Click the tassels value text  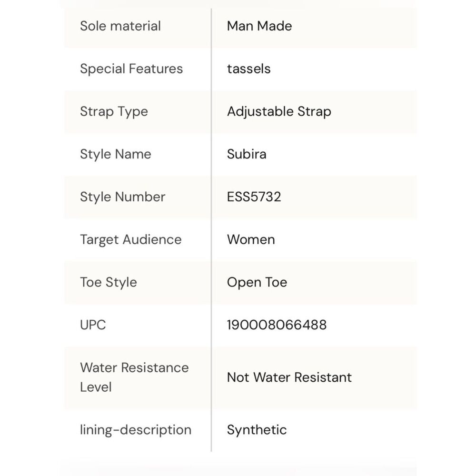coord(248,69)
